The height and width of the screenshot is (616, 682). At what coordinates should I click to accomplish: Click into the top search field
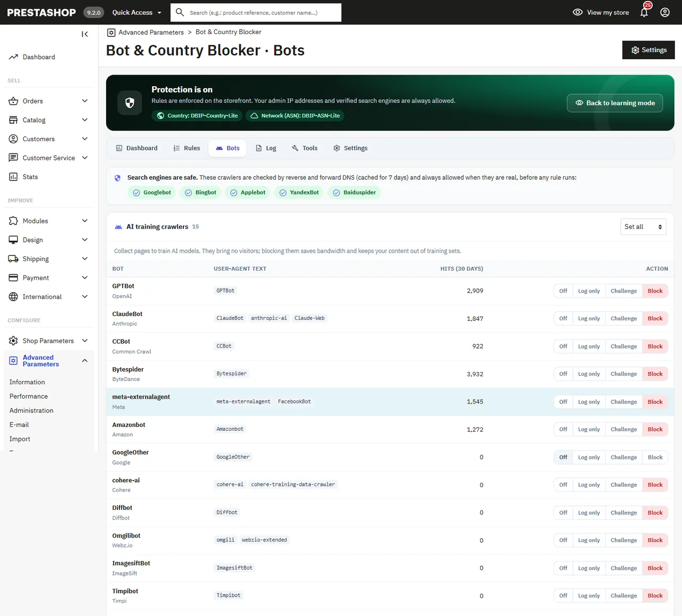click(256, 12)
